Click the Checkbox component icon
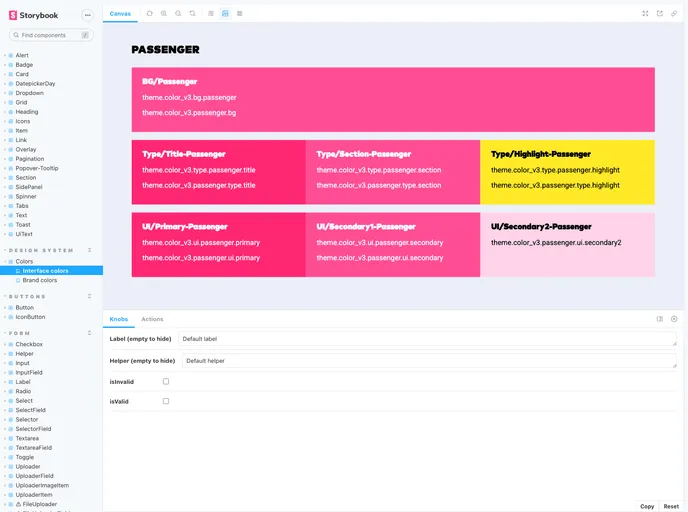This screenshot has width=688, height=512. point(11,344)
